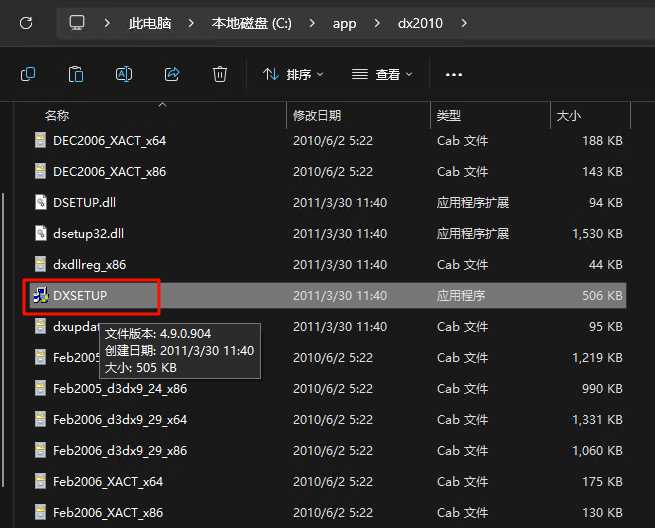Click the 1,060 KB size cell
The width and height of the screenshot is (655, 528).
(597, 451)
